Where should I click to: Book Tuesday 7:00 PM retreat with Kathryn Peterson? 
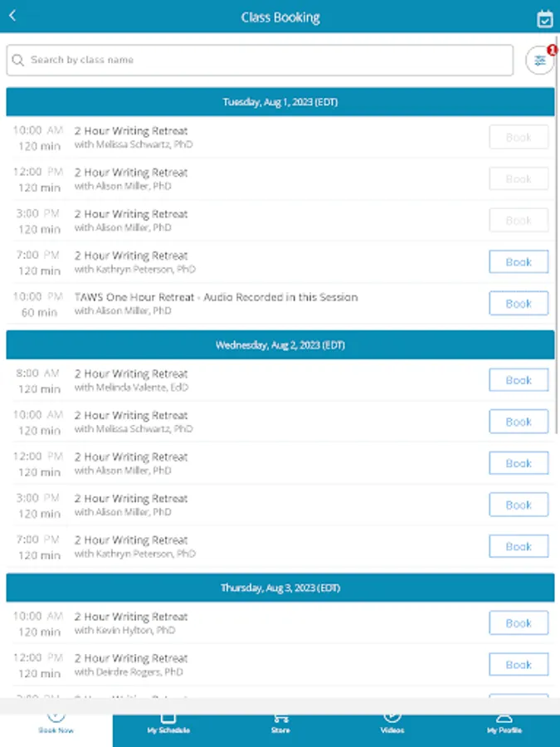pyautogui.click(x=519, y=262)
